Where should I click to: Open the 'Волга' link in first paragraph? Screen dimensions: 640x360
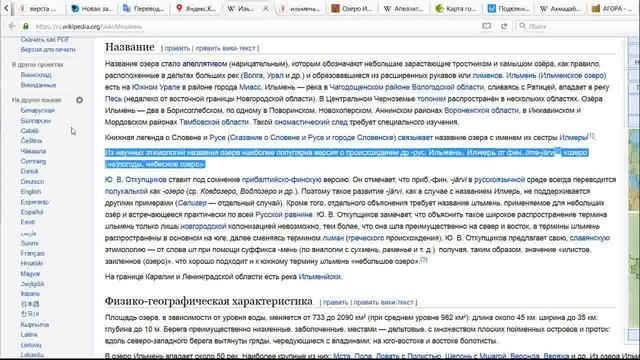(253, 76)
